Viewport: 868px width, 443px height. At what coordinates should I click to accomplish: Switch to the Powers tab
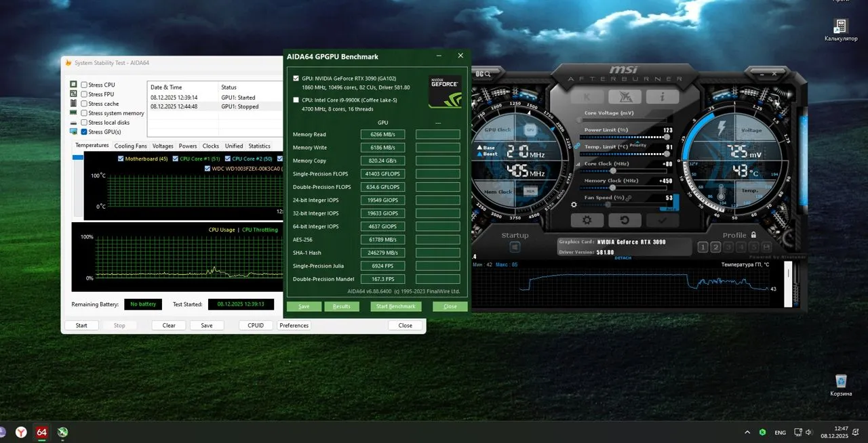188,146
